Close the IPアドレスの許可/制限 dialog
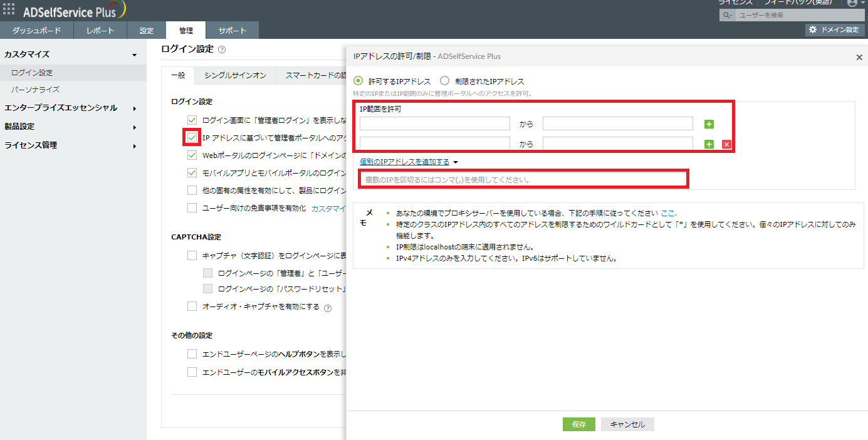This screenshot has height=440, width=868. [859, 57]
